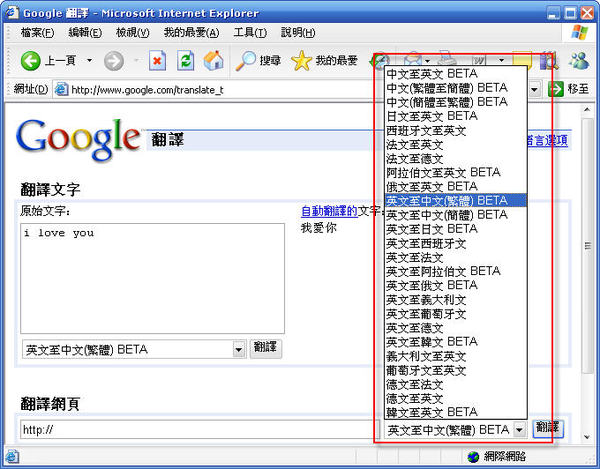This screenshot has height=469, width=600.
Task: Select 英文至韓文 BETA option
Action: point(456,342)
